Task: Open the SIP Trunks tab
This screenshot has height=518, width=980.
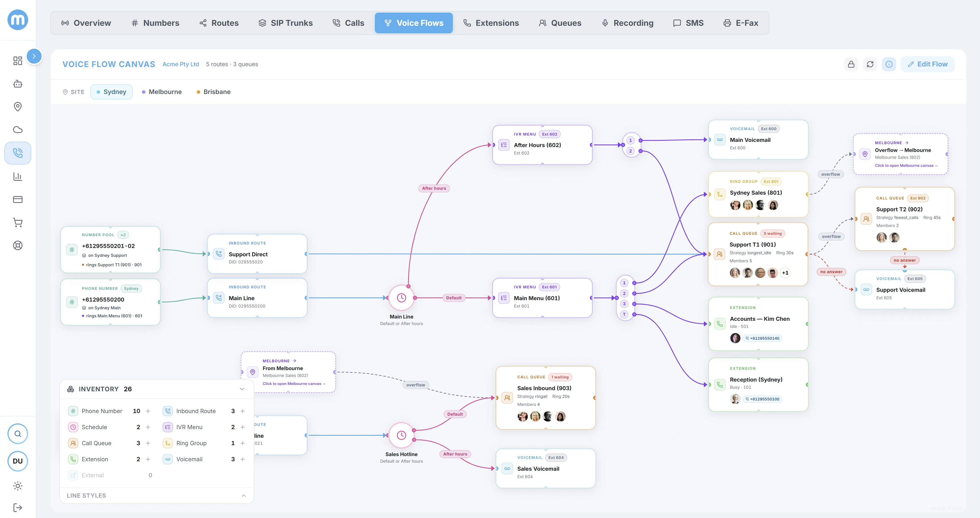Action: pyautogui.click(x=285, y=23)
